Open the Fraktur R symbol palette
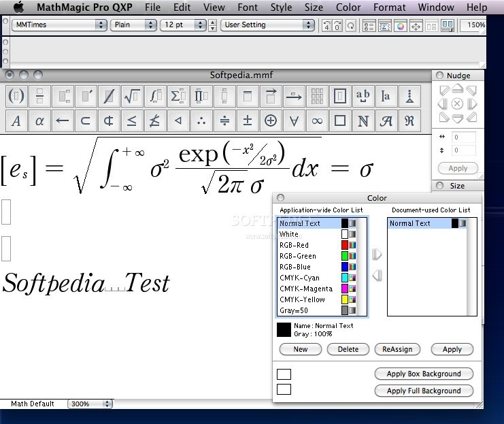This screenshot has width=504, height=424. pyautogui.click(x=409, y=121)
